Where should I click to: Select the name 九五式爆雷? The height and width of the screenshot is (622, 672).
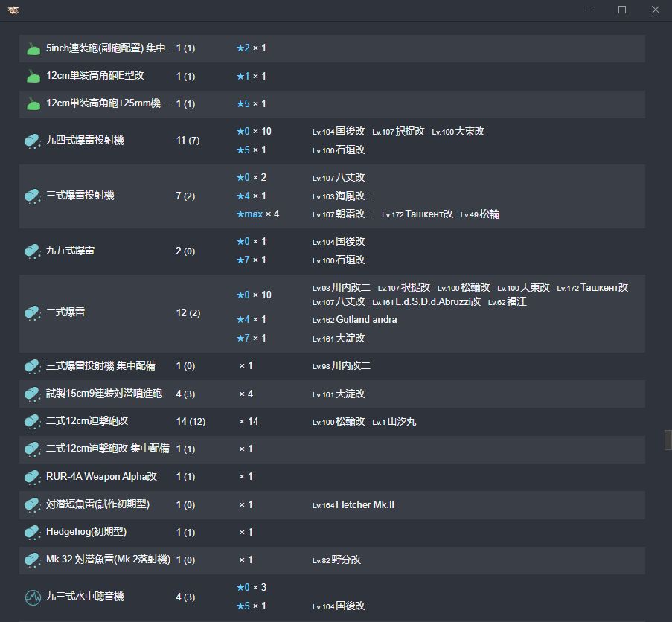click(70, 251)
